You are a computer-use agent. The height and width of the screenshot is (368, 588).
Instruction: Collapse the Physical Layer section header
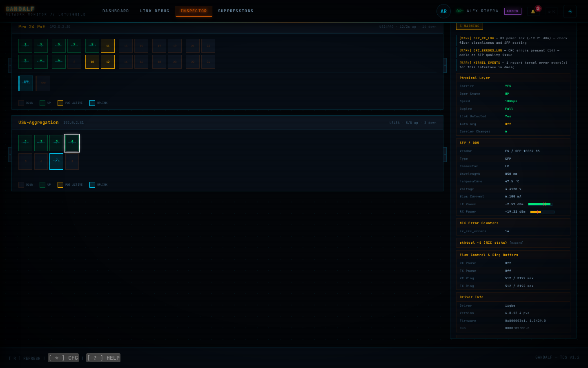513,78
